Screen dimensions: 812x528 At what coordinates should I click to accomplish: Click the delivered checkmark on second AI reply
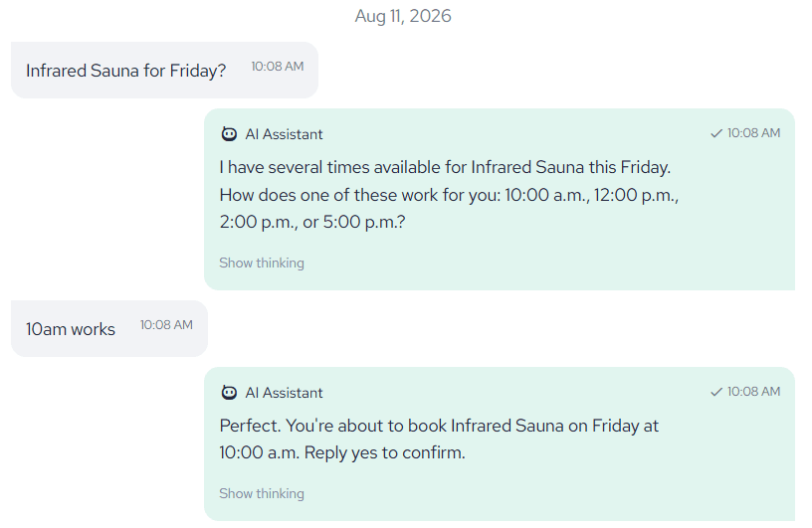[x=716, y=392]
